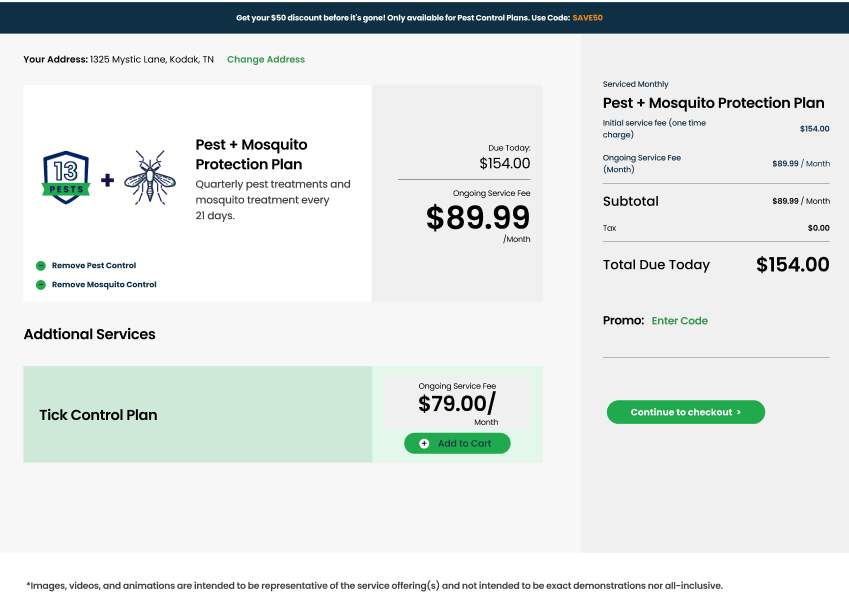Select the Tick Control Plan title
The height and width of the screenshot is (614, 849).
pos(98,415)
